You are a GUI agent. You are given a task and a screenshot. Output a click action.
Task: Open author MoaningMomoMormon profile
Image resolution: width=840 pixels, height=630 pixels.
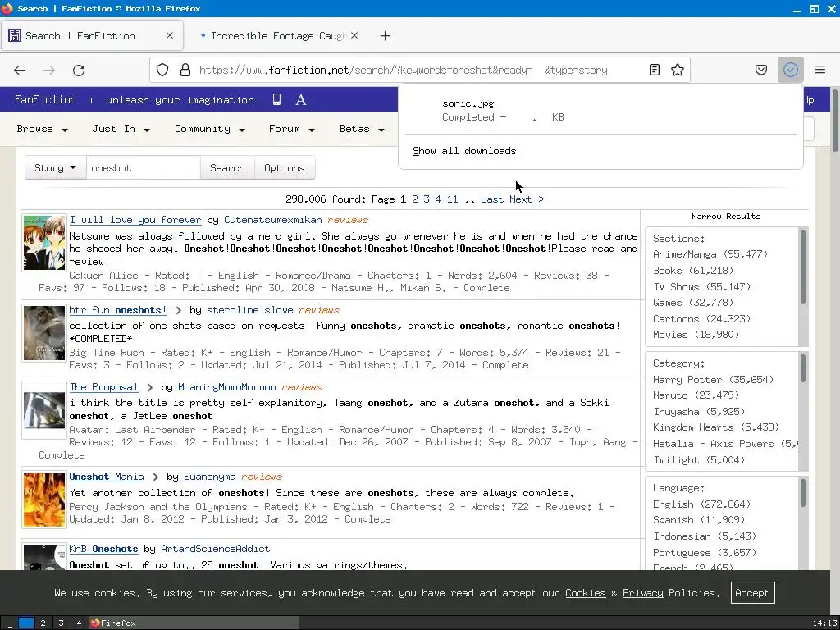coord(227,387)
